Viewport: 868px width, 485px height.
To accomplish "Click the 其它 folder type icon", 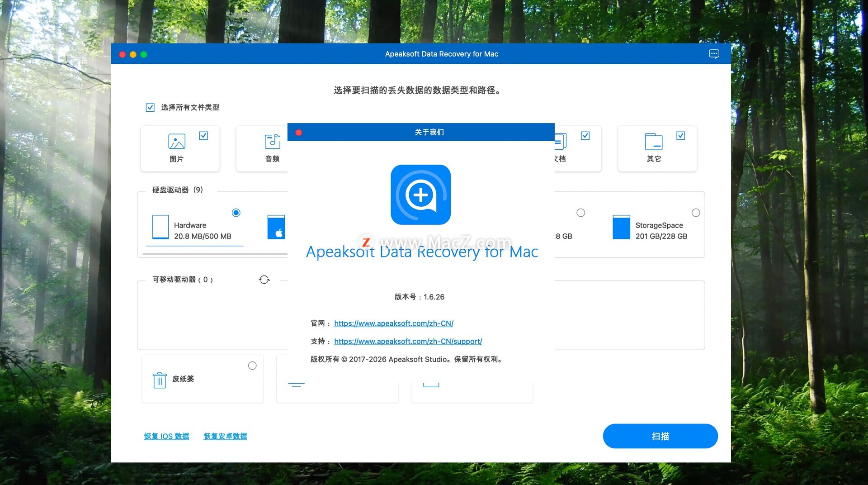I will click(x=653, y=142).
